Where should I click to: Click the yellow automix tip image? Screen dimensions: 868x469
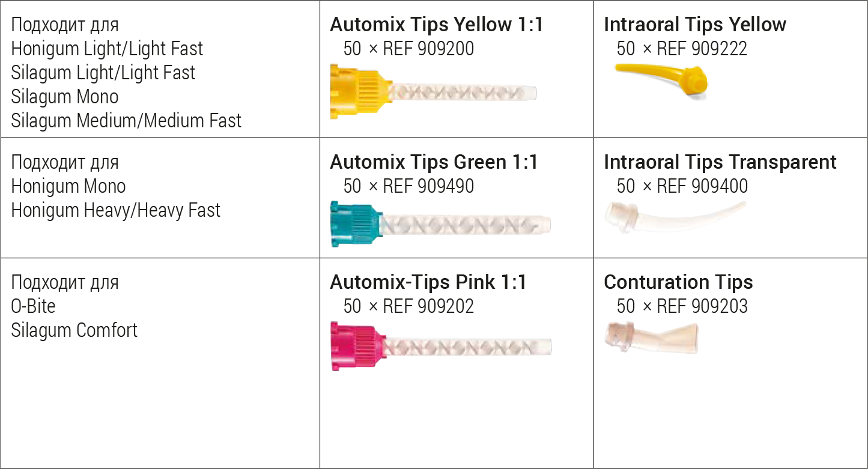coord(432,92)
